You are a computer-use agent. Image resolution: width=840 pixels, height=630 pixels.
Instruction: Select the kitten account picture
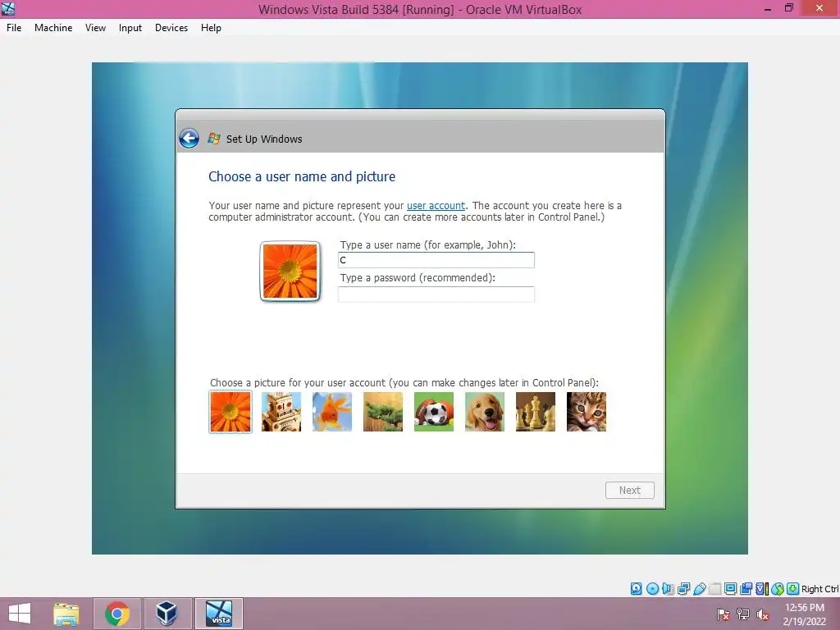coord(587,412)
